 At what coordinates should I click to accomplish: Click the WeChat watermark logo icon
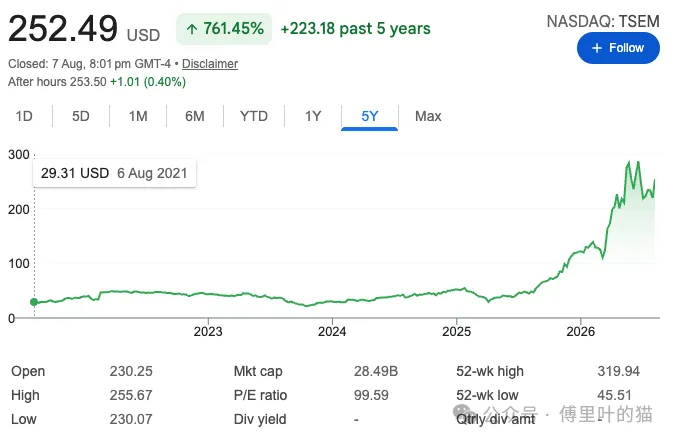[464, 412]
